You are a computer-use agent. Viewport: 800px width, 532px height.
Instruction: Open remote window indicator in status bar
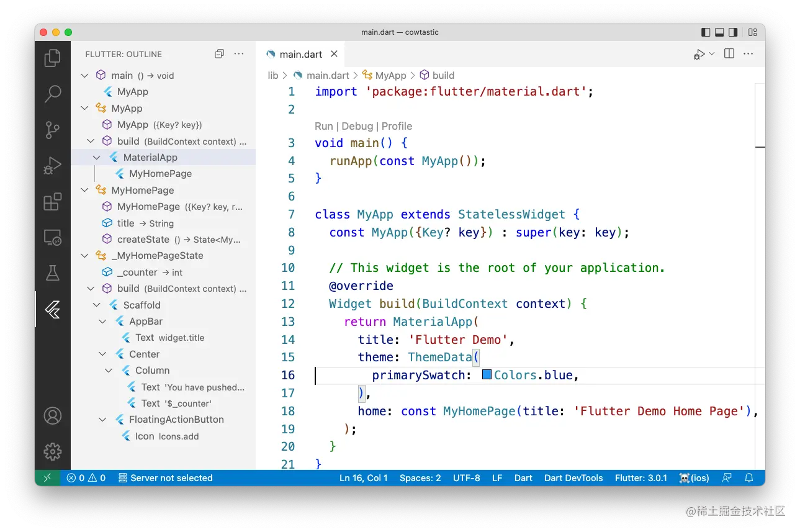[47, 478]
